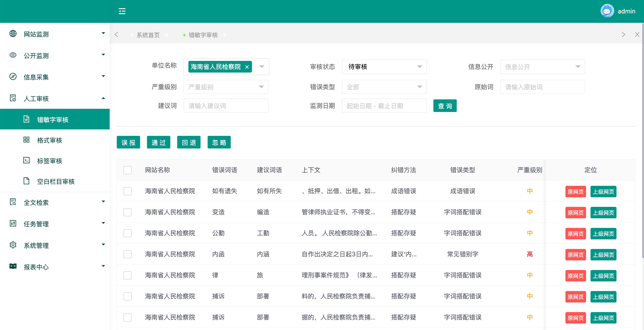Expand the 任务管理 menu
This screenshot has width=644, height=330.
(55, 224)
